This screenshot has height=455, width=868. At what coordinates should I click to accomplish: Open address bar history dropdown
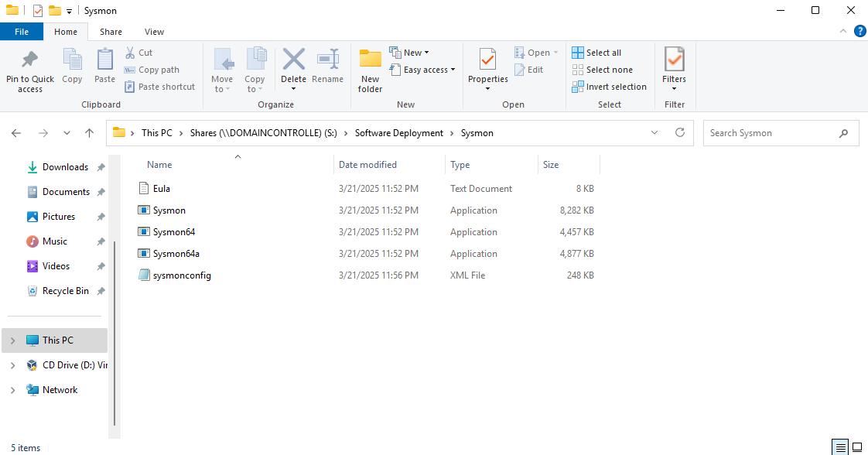click(655, 132)
